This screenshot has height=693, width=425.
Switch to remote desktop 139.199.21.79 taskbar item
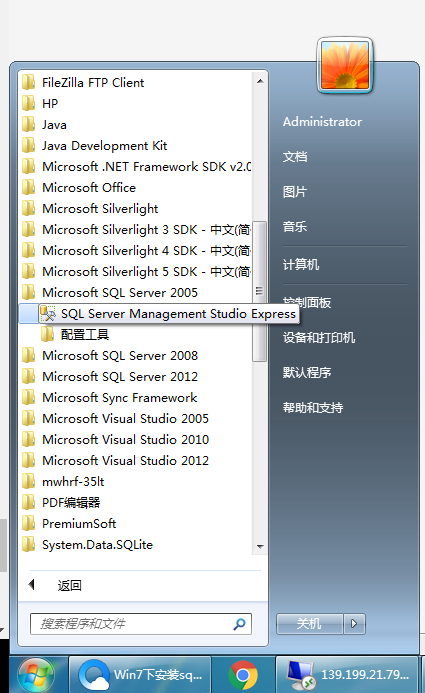[x=347, y=675]
